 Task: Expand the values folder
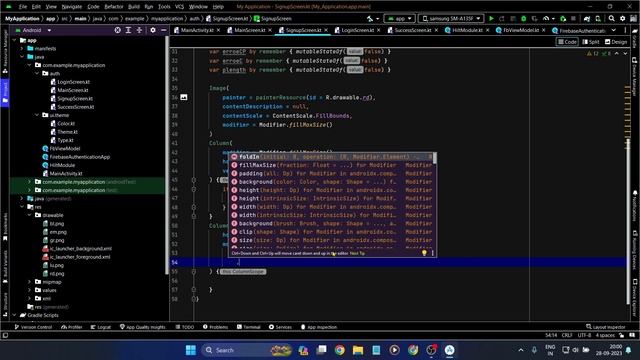pyautogui.click(x=30, y=290)
